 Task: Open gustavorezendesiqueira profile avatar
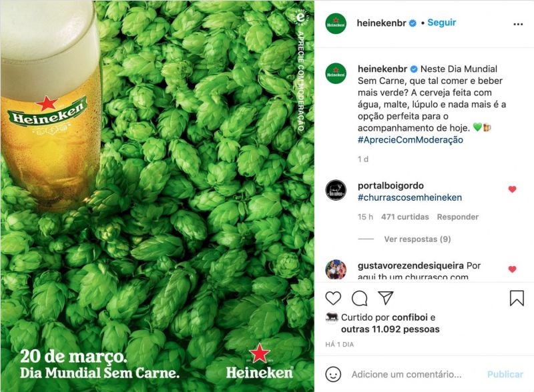[x=336, y=269]
